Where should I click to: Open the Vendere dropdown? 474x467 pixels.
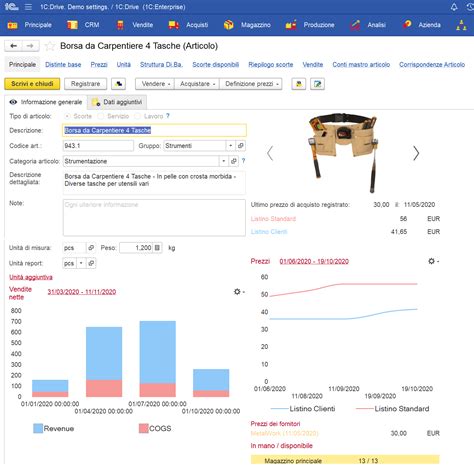click(155, 84)
